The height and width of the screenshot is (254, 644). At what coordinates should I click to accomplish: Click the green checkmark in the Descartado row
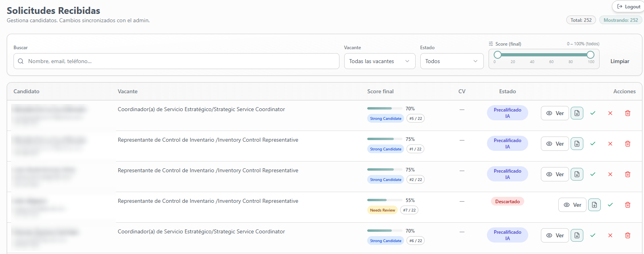coord(610,205)
